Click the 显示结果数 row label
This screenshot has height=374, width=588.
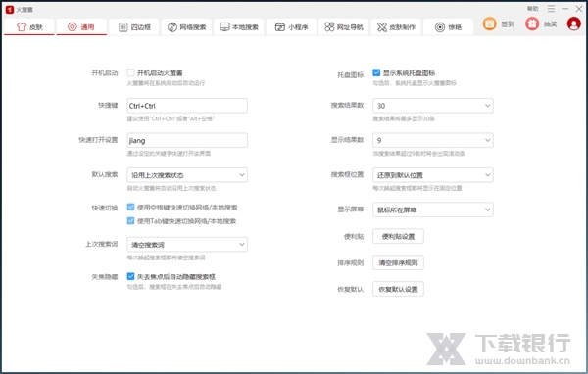click(x=347, y=140)
